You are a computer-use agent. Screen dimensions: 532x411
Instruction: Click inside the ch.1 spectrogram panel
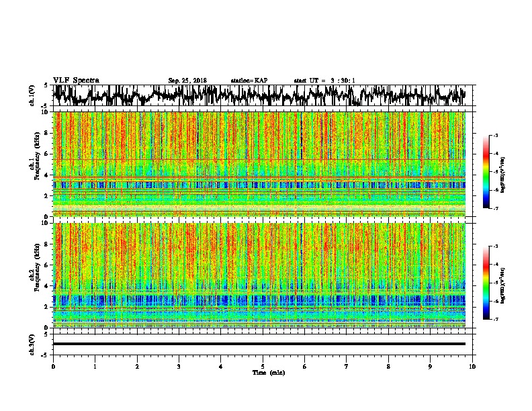tap(259, 164)
